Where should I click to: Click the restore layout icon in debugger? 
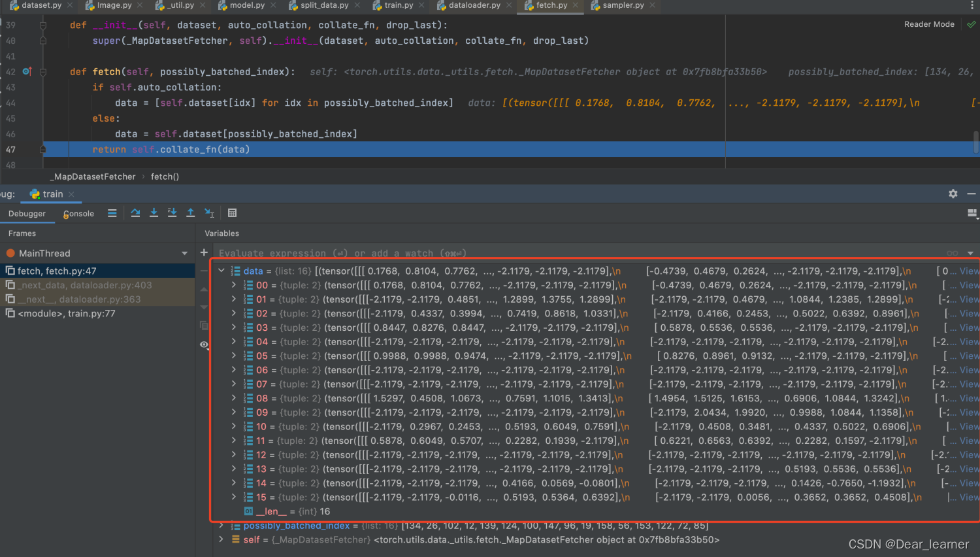[x=972, y=213]
